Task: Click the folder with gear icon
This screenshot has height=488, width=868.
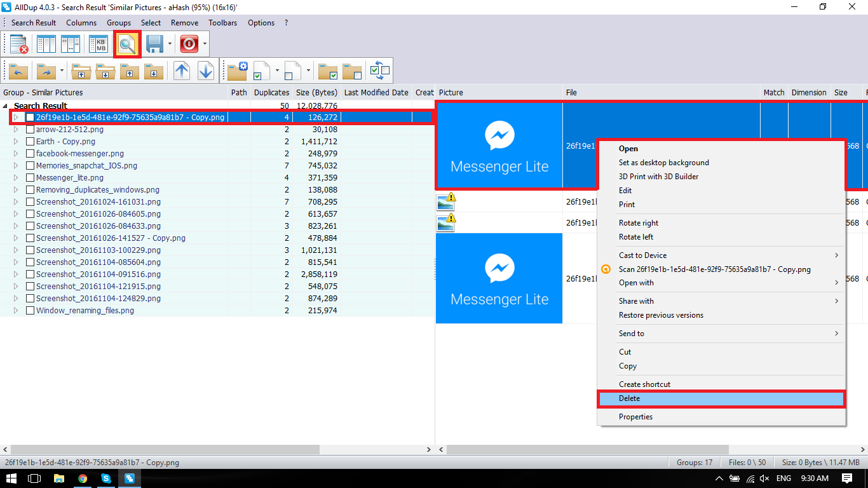Action: click(238, 71)
